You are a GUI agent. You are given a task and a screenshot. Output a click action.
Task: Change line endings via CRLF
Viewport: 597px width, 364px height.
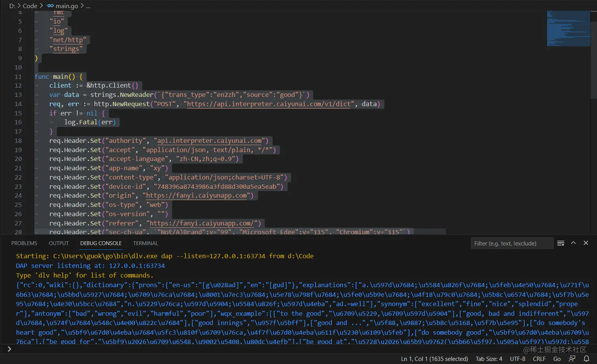tap(539, 359)
